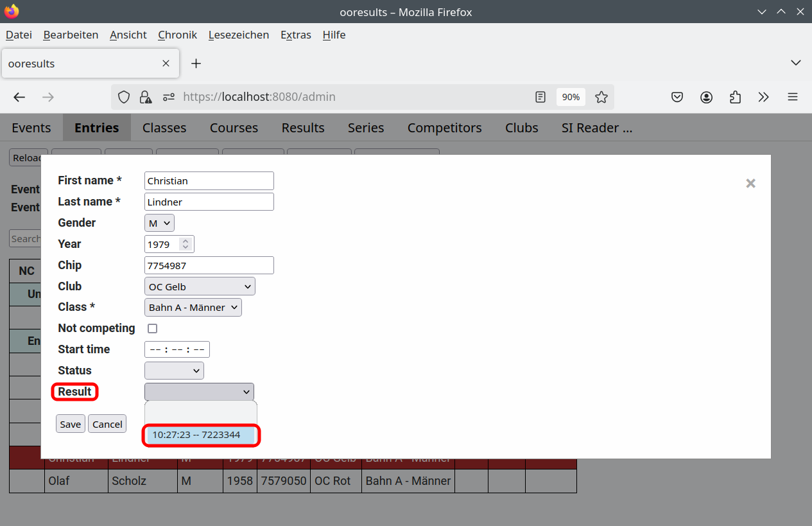Click the shield tracking protection icon
The image size is (812, 526).
124,97
